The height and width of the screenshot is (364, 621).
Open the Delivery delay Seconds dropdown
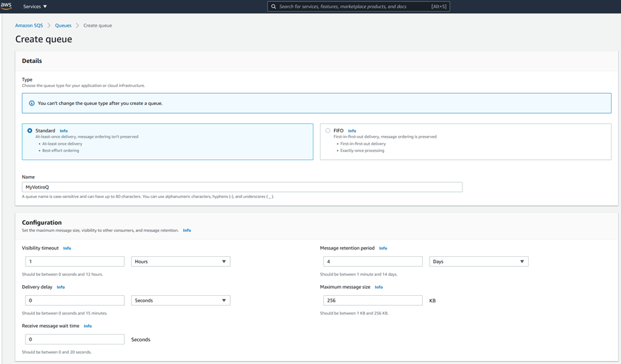(181, 300)
